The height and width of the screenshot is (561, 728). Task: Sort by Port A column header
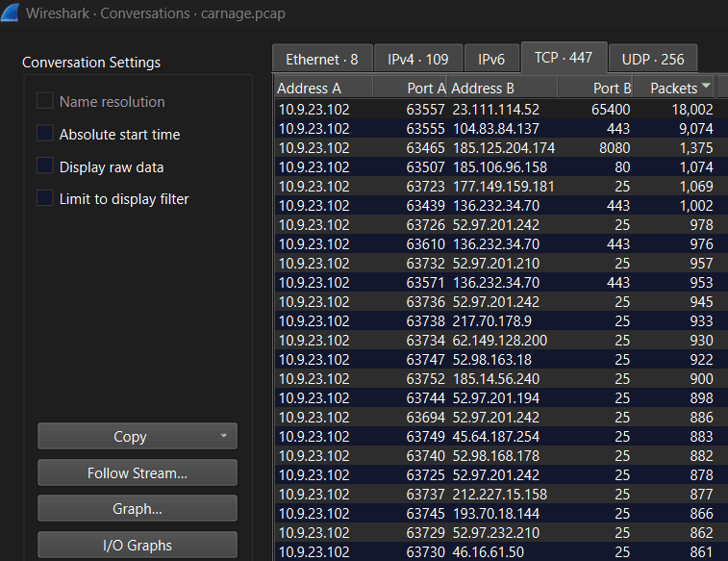[410, 88]
